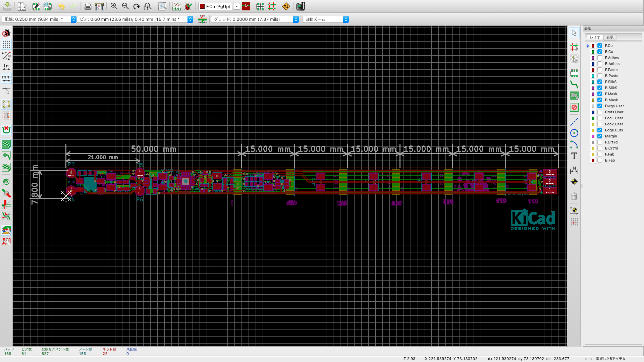Open the track width dropdown

point(73,19)
